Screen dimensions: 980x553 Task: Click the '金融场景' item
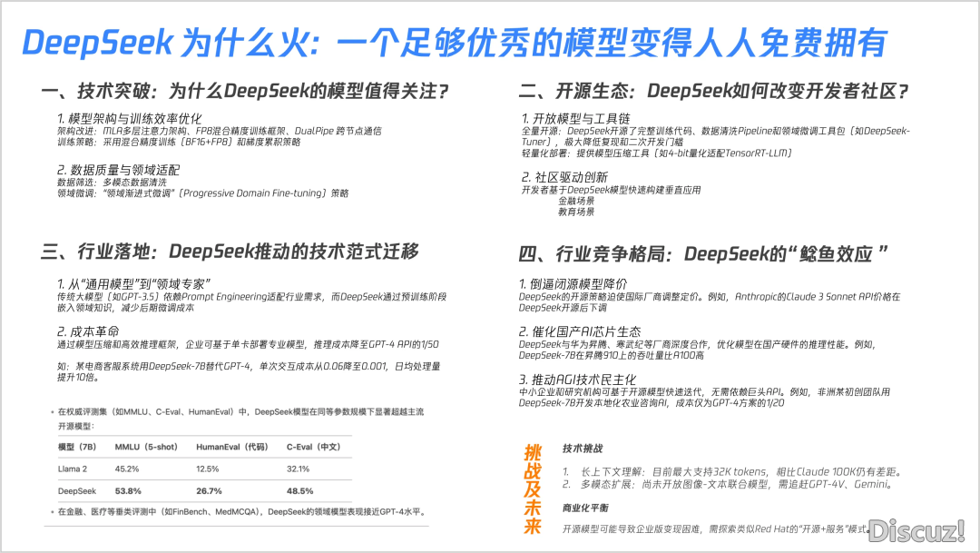click(576, 201)
